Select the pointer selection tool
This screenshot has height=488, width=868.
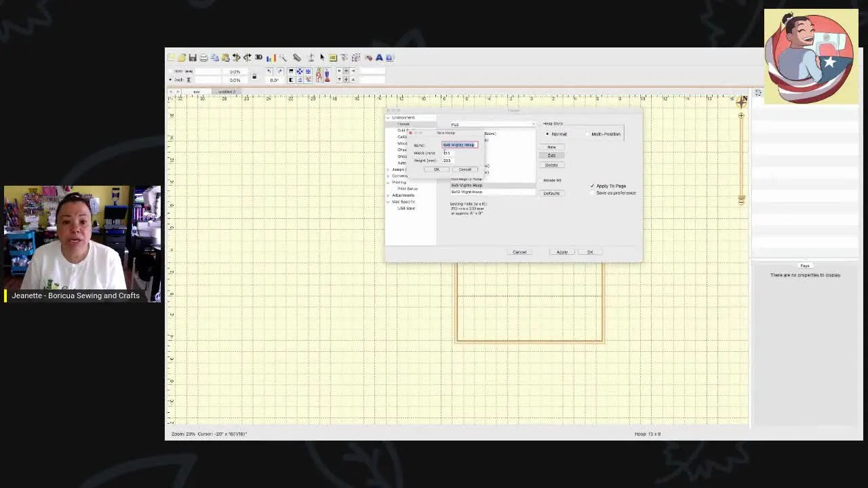pyautogui.click(x=321, y=58)
